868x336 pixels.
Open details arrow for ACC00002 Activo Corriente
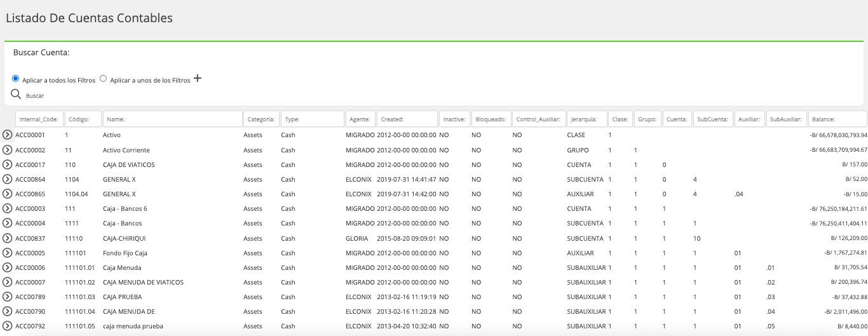click(x=8, y=150)
